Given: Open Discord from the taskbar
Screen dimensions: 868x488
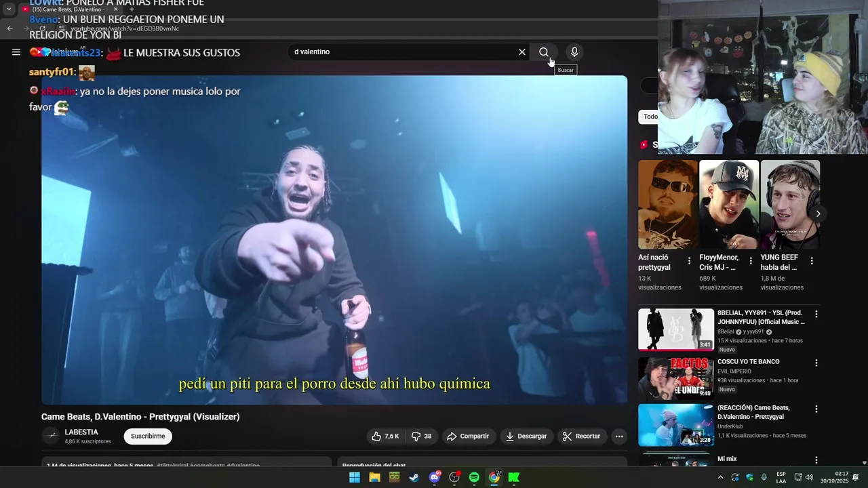Looking at the screenshot, I should pyautogui.click(x=434, y=477).
